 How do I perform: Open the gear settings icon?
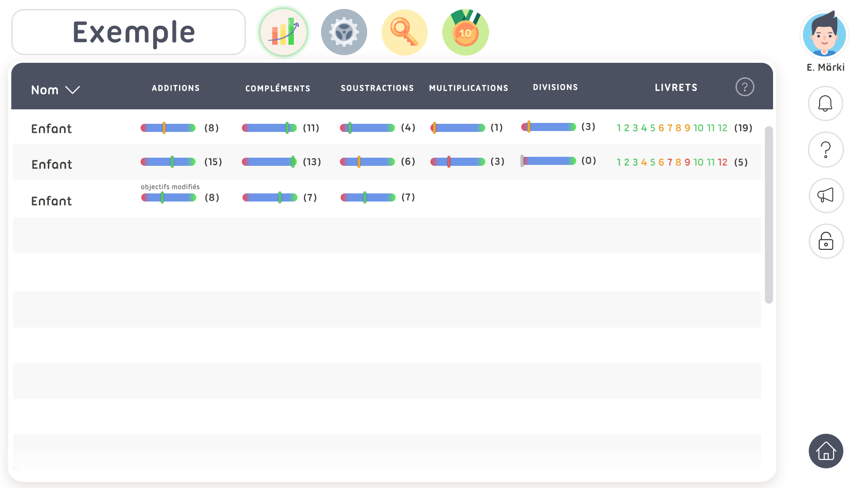pyautogui.click(x=344, y=33)
